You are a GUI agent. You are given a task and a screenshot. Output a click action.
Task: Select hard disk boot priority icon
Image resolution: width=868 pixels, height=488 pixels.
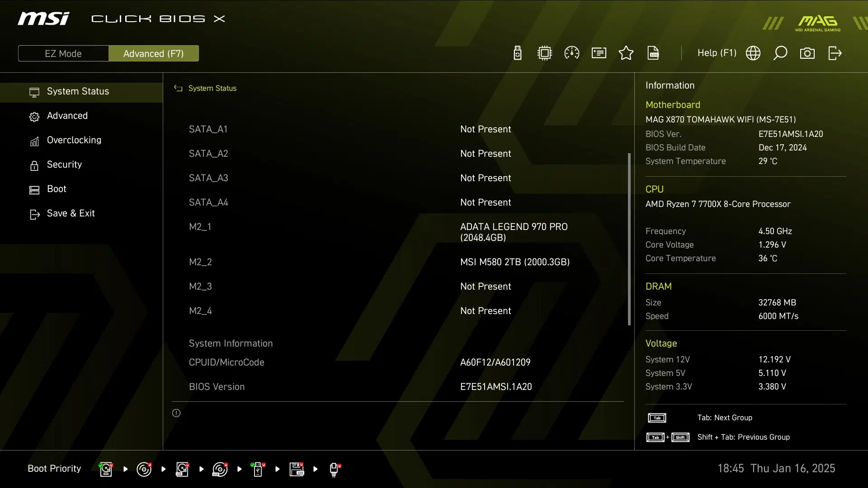pos(106,469)
